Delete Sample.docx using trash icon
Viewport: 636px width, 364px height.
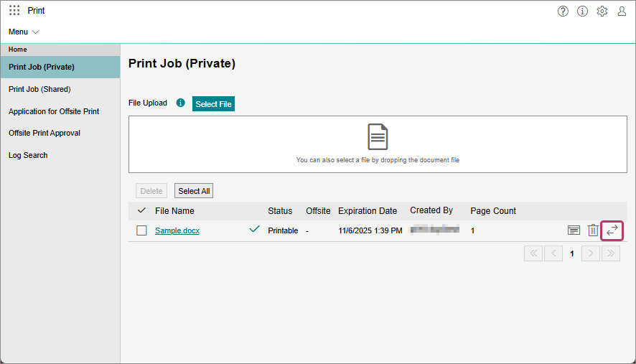(x=593, y=230)
